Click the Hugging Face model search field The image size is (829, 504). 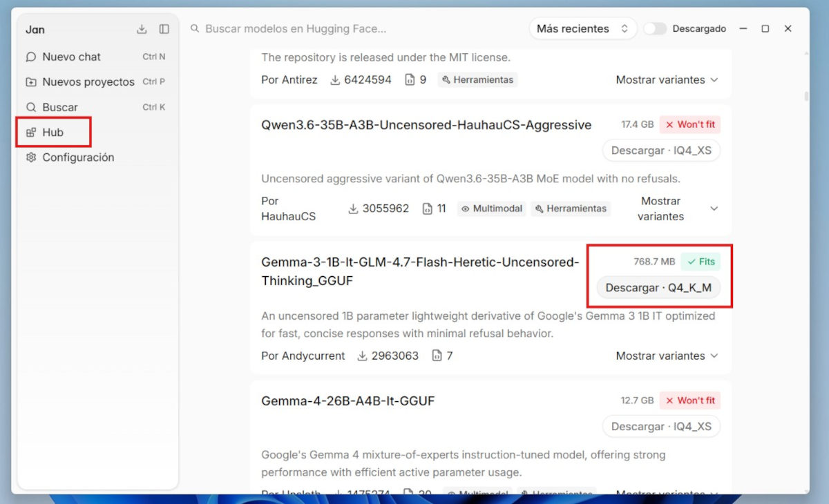point(352,29)
